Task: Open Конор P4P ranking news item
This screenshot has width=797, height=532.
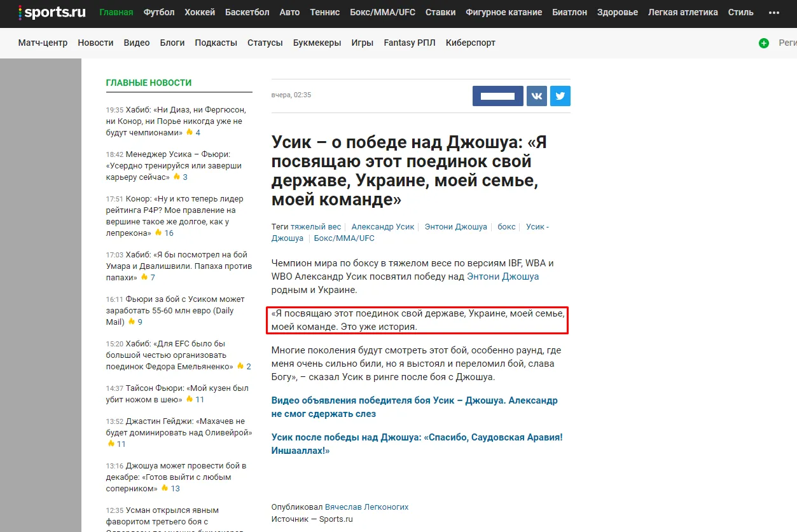Action: click(x=174, y=215)
